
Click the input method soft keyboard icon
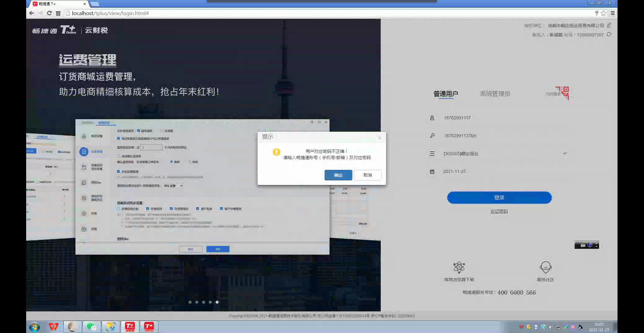(x=583, y=245)
